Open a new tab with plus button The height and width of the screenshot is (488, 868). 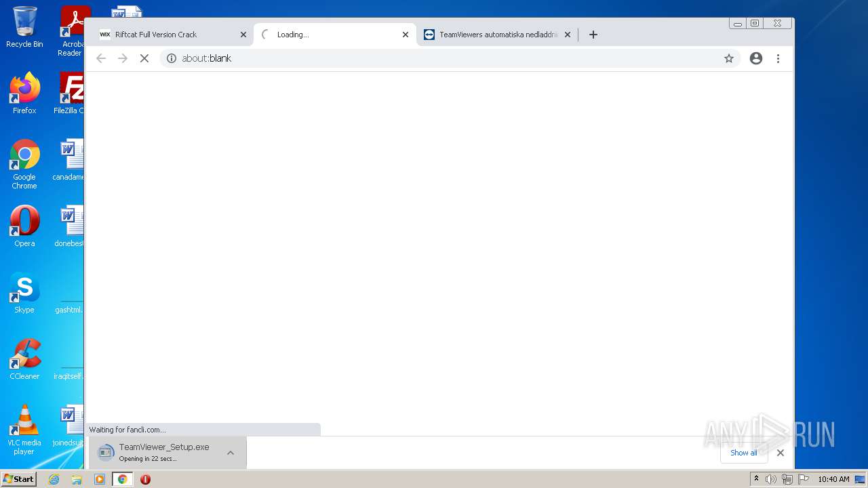click(593, 35)
